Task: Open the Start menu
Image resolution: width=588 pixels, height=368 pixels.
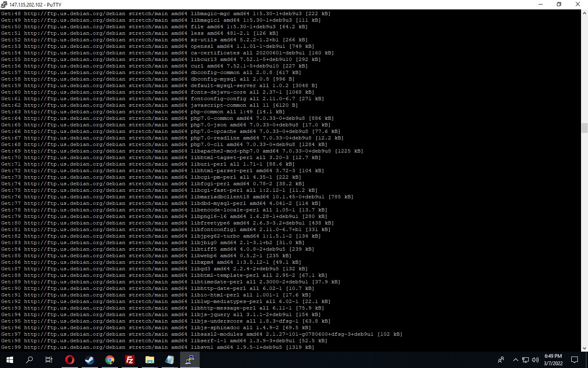Action: click(9, 360)
